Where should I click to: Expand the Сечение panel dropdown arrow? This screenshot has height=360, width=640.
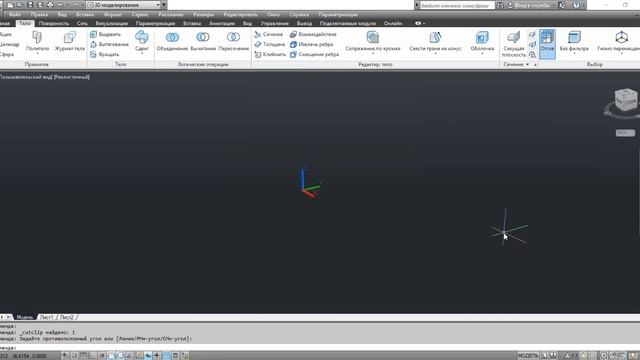tap(527, 64)
